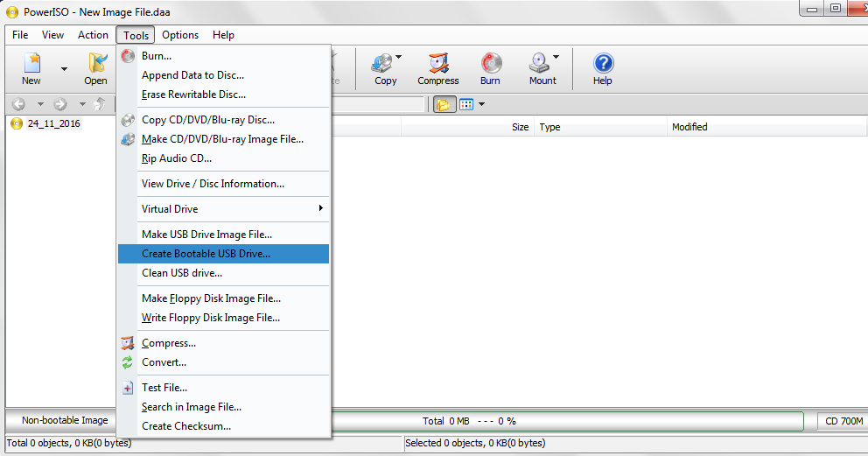Select Copy CD/DVD/Blu-ray Disc...
The width and height of the screenshot is (868, 456).
pyautogui.click(x=224, y=120)
